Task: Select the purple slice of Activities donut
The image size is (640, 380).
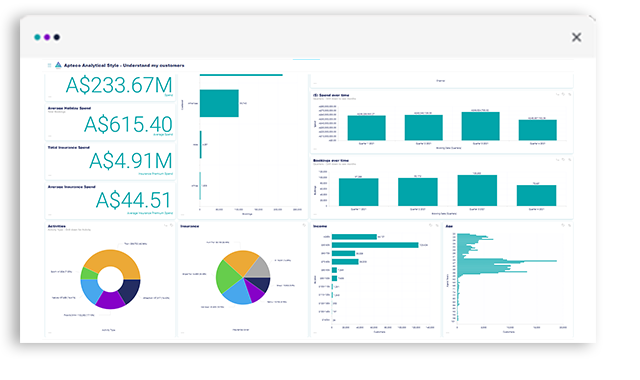Action: tap(110, 300)
